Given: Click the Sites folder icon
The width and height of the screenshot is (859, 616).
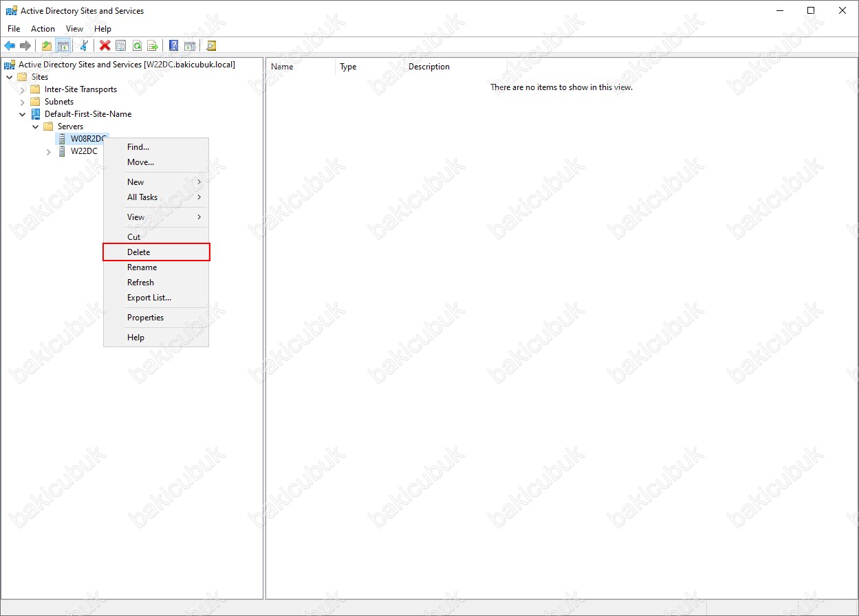Looking at the screenshot, I should 22,77.
